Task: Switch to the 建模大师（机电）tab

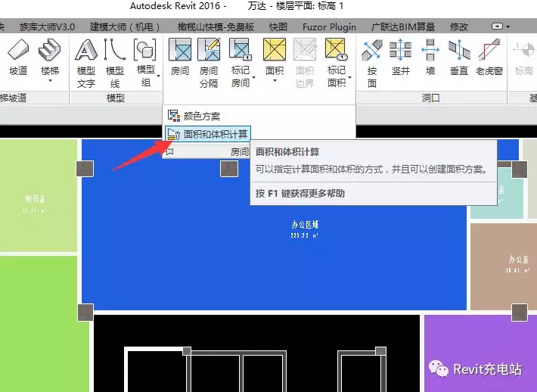Action: point(126,26)
